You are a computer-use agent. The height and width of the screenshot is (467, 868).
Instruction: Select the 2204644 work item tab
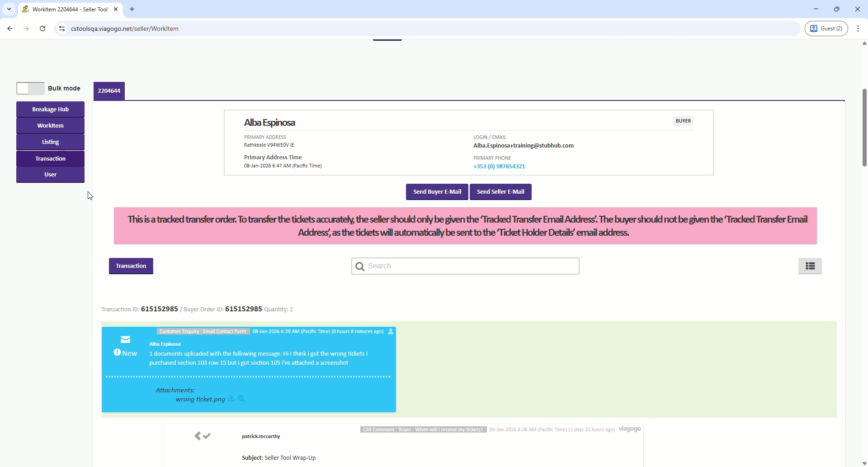(x=110, y=91)
